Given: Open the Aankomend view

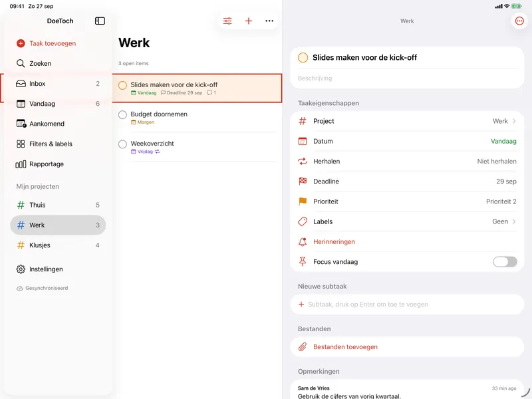Looking at the screenshot, I should pos(58,124).
